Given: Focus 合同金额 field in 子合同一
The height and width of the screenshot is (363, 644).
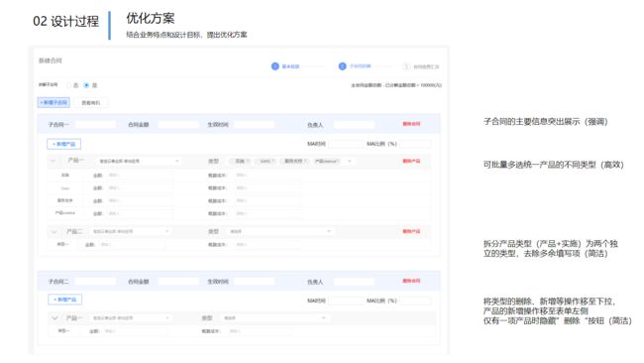Looking at the screenshot, I should click(178, 124).
